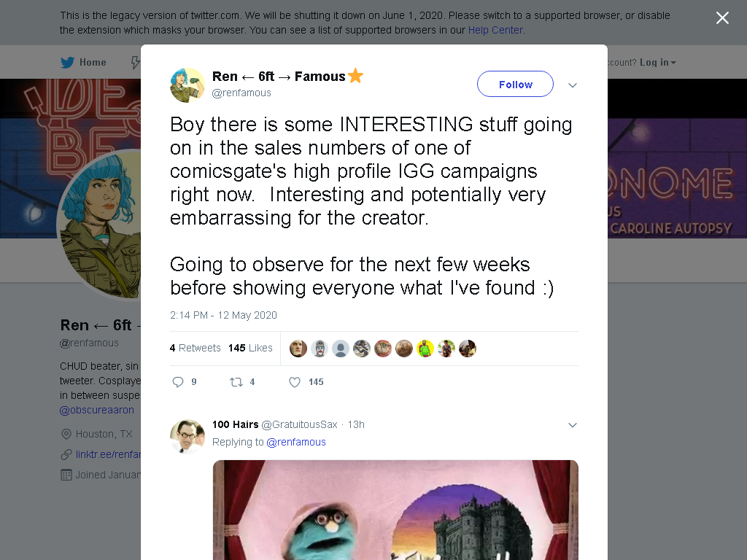Click the retweet arrows icon

(x=236, y=382)
